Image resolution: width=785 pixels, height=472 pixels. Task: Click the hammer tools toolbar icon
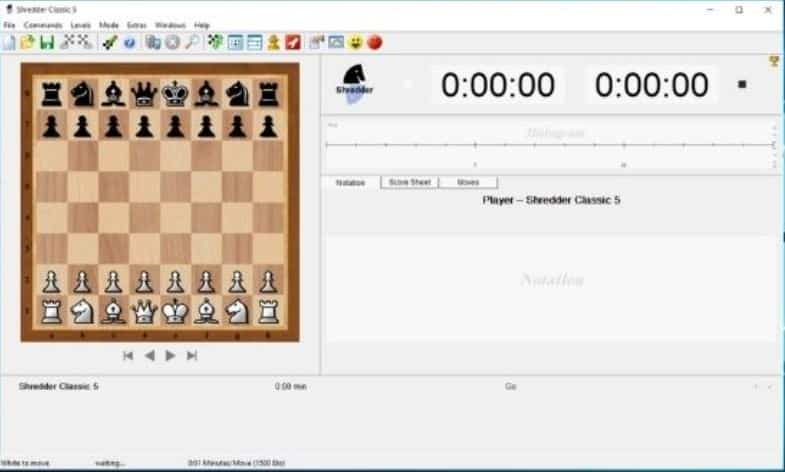[x=316, y=43]
